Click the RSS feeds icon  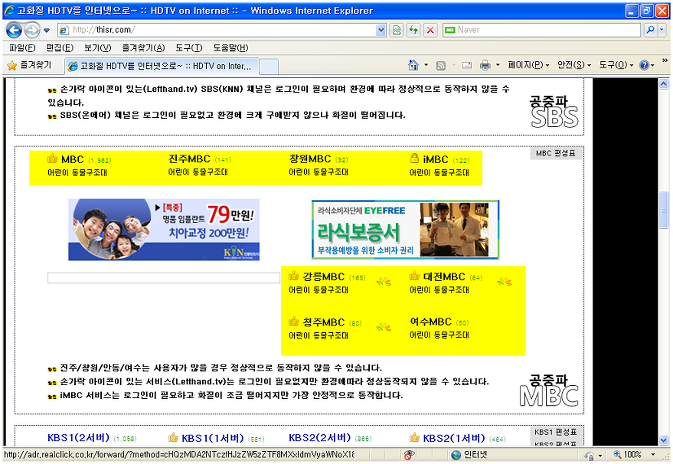(x=441, y=65)
